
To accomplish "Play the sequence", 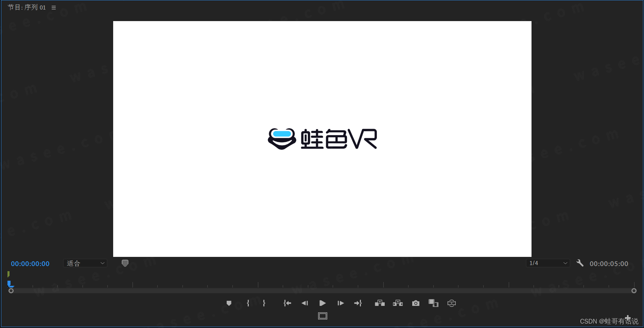I will click(x=323, y=303).
